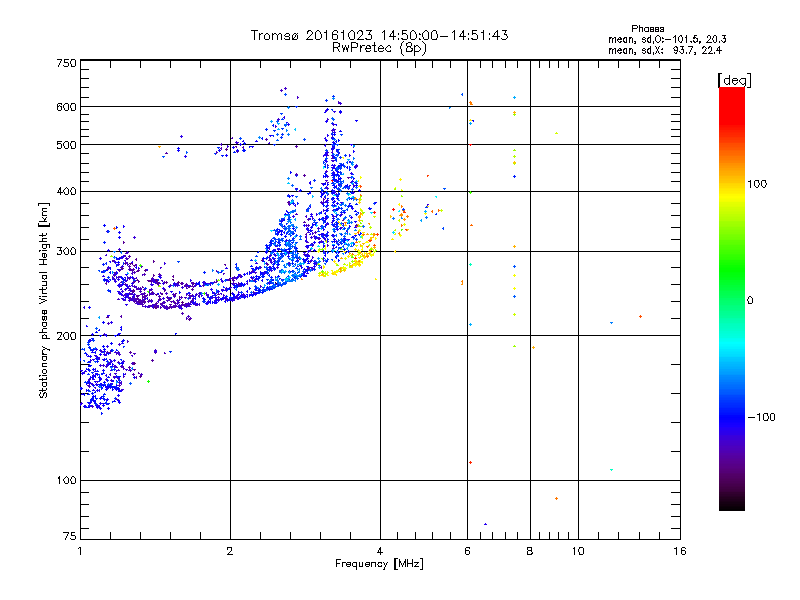
Task: Click the colorbar label "0"
Action: 750,301
